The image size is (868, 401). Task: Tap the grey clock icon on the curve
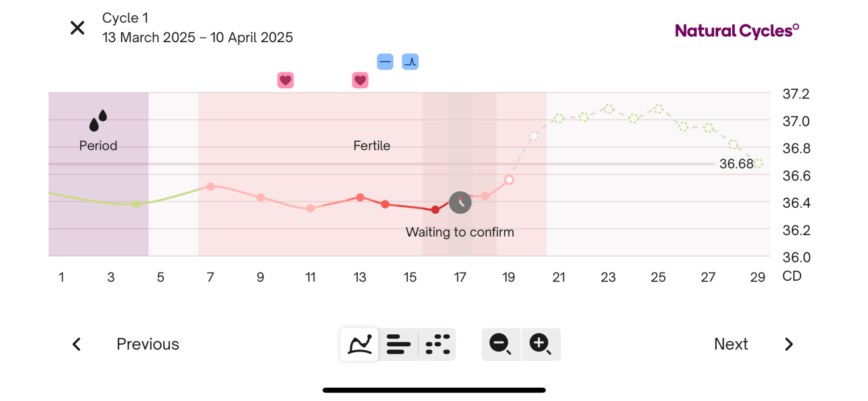460,203
